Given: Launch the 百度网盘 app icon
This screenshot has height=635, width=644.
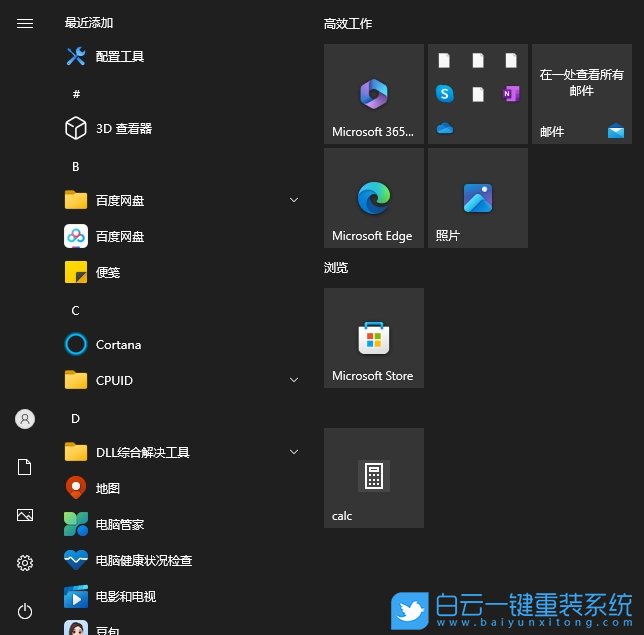Looking at the screenshot, I should [x=76, y=236].
